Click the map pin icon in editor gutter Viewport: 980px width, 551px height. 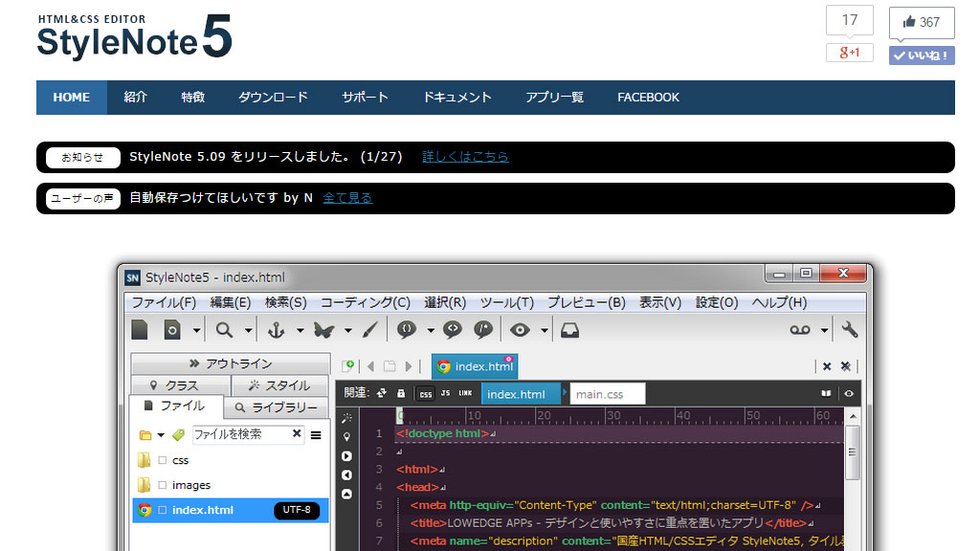(x=346, y=437)
